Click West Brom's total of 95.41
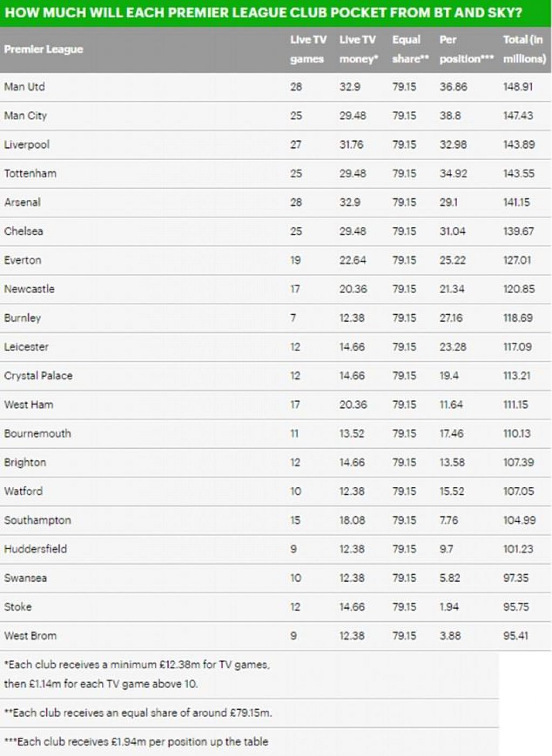Screen dimensions: 552x756 (x=516, y=636)
